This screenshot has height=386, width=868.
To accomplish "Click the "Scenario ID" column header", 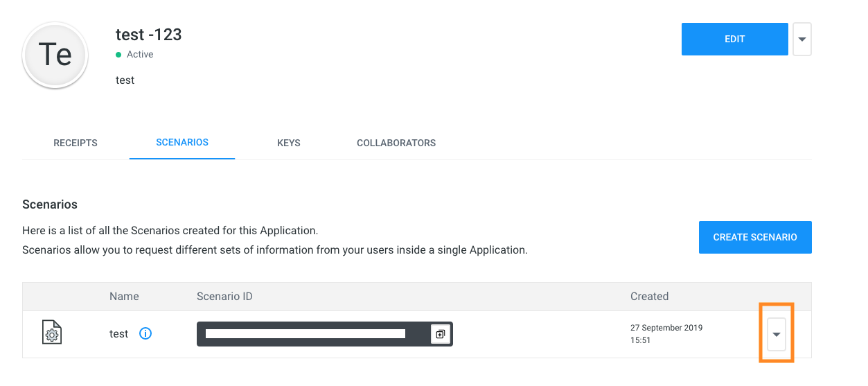I will click(x=224, y=296).
